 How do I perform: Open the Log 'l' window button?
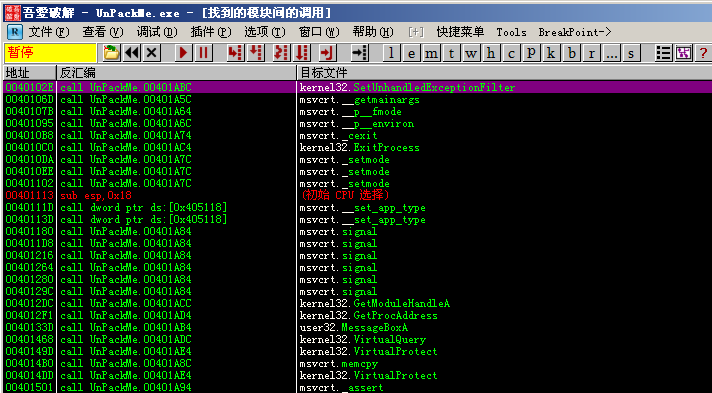[391, 54]
